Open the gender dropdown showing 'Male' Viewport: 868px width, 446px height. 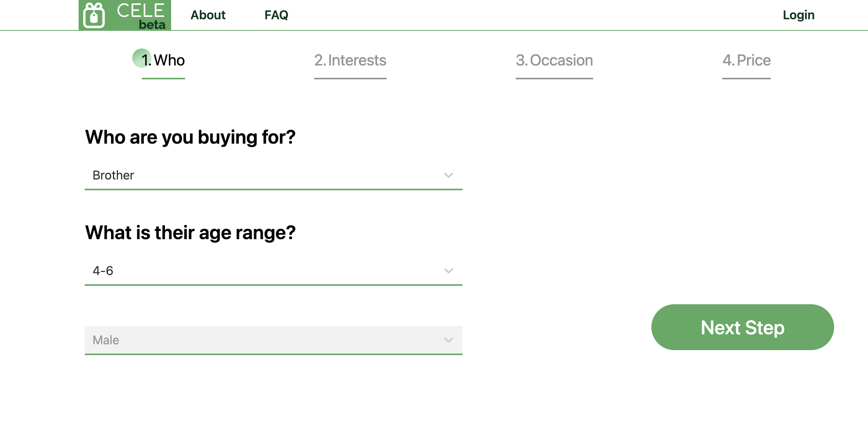tap(273, 340)
